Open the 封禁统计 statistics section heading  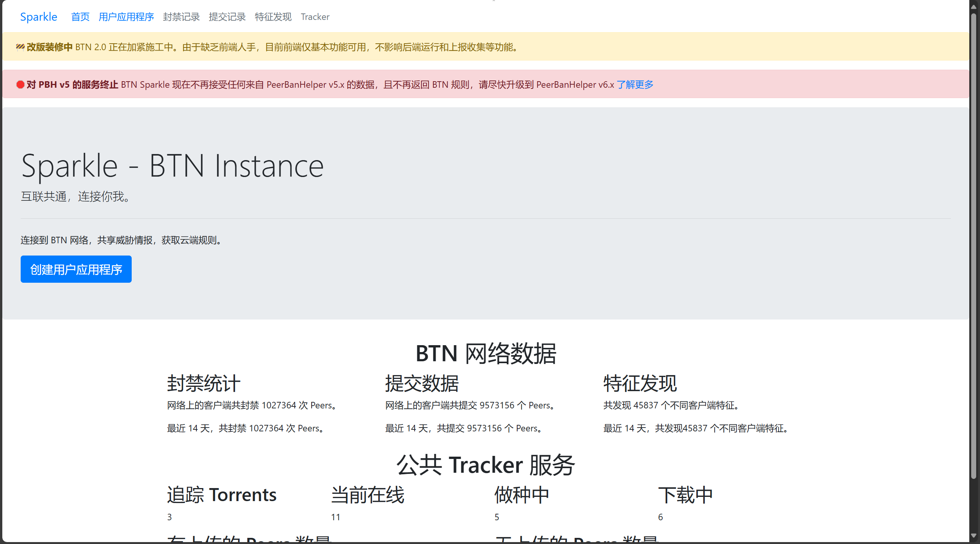click(x=203, y=383)
